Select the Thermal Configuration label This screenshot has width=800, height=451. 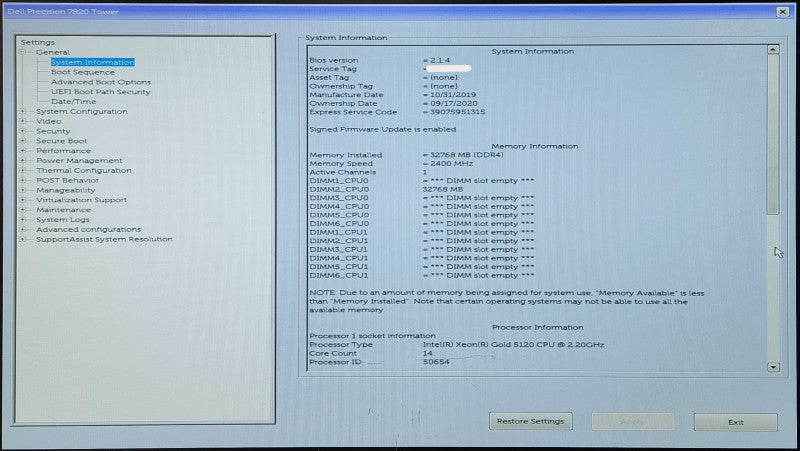(84, 170)
